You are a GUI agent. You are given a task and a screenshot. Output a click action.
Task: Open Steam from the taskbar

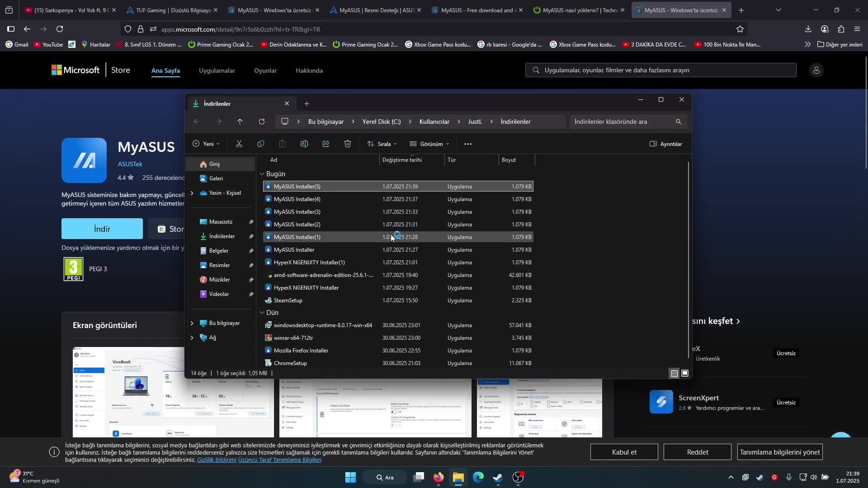pyautogui.click(x=498, y=477)
